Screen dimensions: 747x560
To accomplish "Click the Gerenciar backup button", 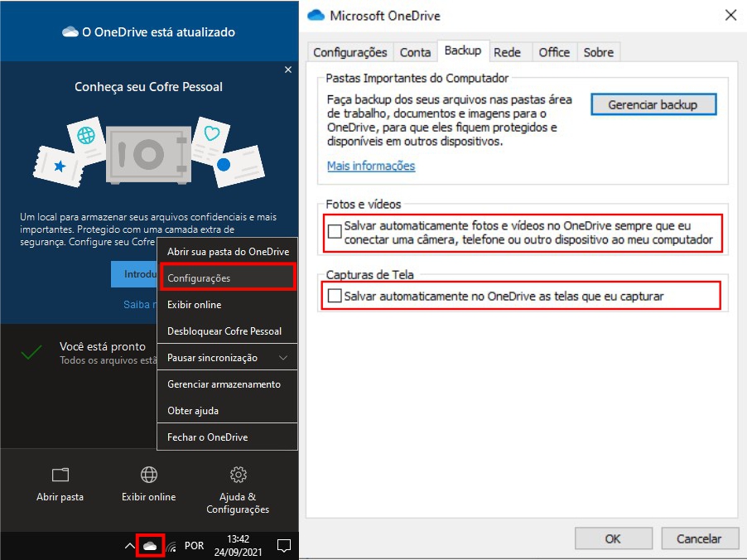I will 653,104.
